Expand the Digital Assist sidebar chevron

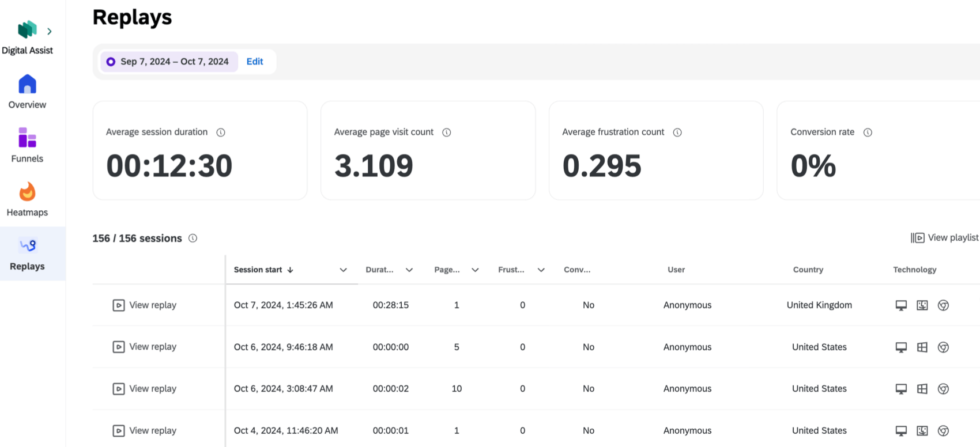(50, 31)
